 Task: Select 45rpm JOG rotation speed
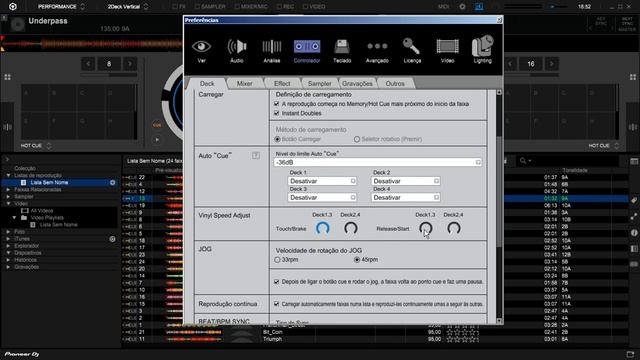pos(357,260)
